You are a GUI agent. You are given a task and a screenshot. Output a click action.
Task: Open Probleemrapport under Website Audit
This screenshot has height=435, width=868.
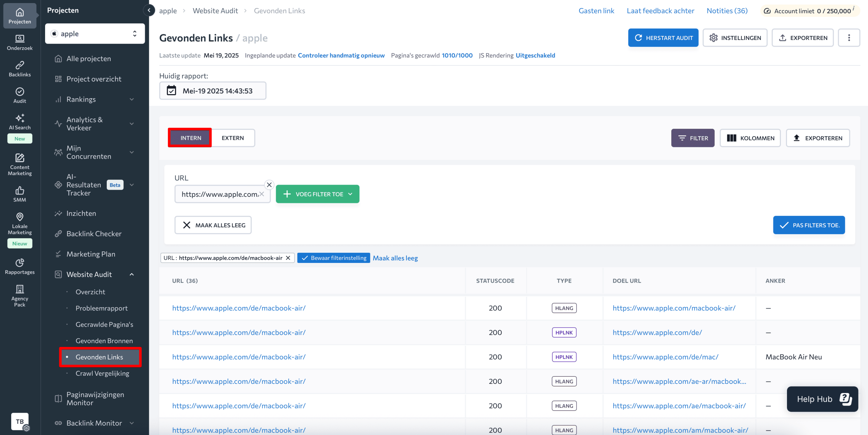click(x=102, y=308)
